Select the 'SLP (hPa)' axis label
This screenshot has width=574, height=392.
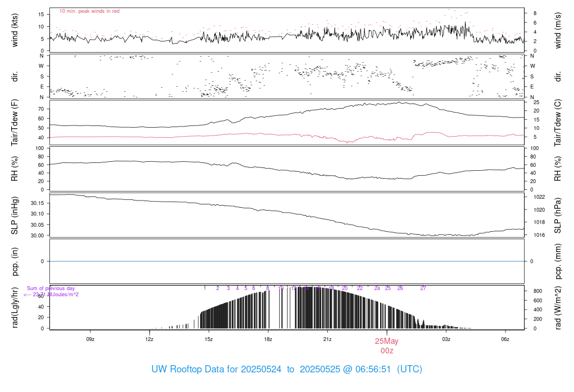point(558,216)
